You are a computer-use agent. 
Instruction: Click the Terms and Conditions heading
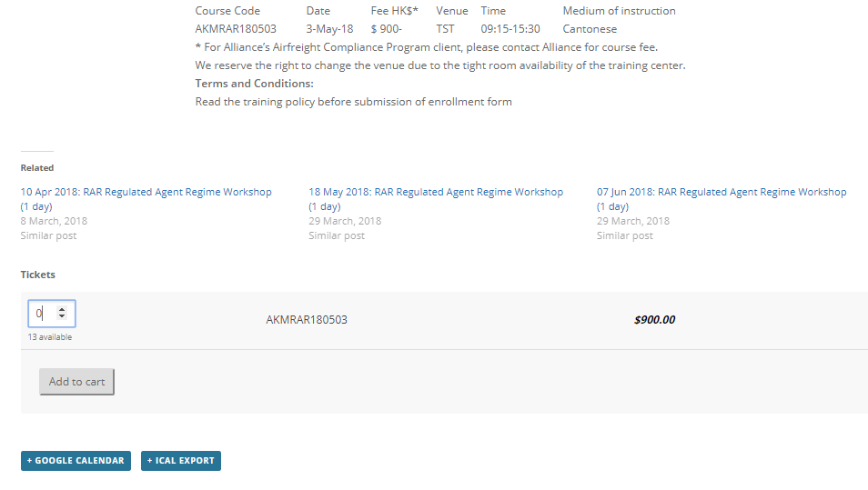point(254,84)
